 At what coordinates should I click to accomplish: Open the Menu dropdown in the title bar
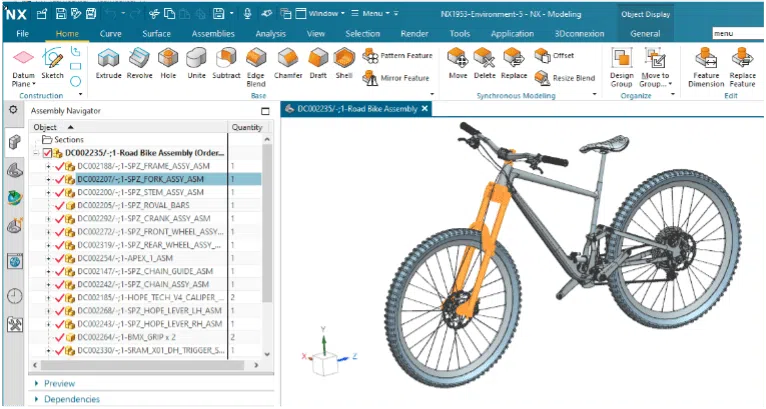tap(370, 14)
